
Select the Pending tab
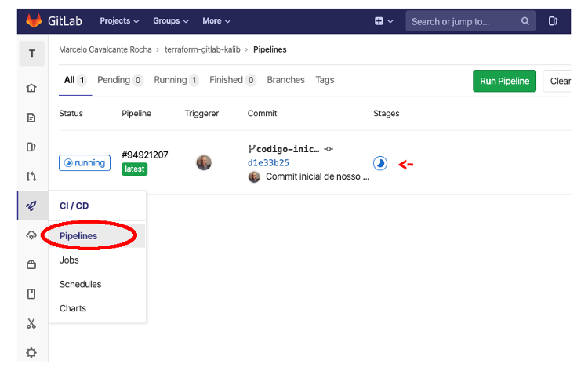point(120,80)
